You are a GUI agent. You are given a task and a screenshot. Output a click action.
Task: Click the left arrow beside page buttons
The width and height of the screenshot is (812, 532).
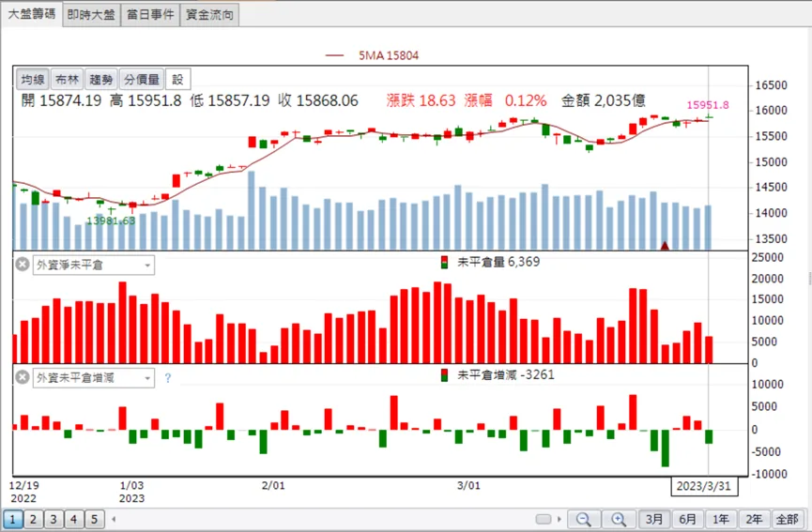tap(114, 519)
